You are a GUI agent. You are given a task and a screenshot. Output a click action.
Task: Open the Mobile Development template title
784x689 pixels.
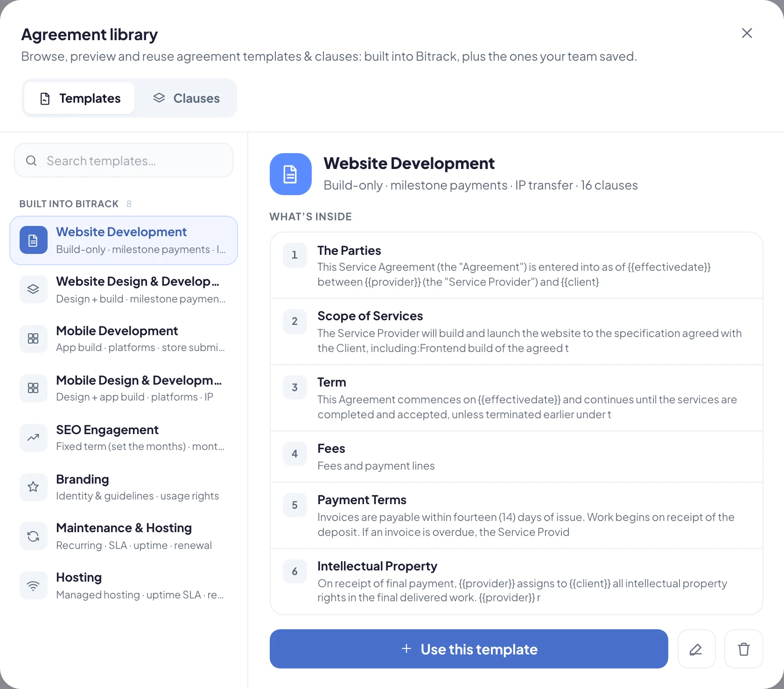coord(117,331)
